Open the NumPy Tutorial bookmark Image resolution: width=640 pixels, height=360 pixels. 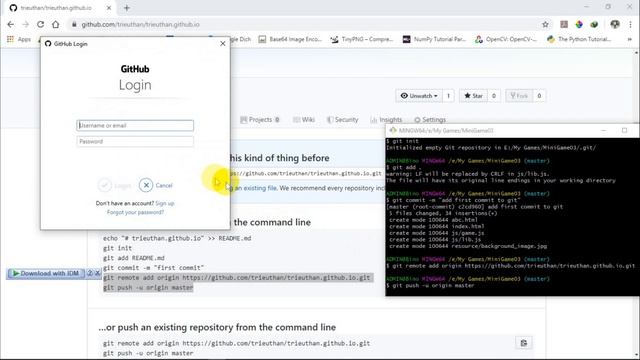[434, 39]
